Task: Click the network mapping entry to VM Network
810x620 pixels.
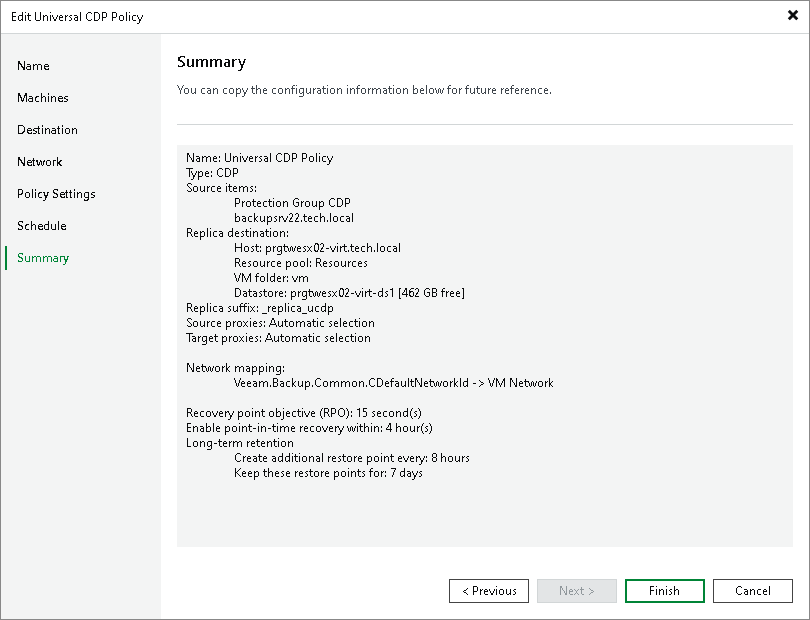Action: (393, 383)
